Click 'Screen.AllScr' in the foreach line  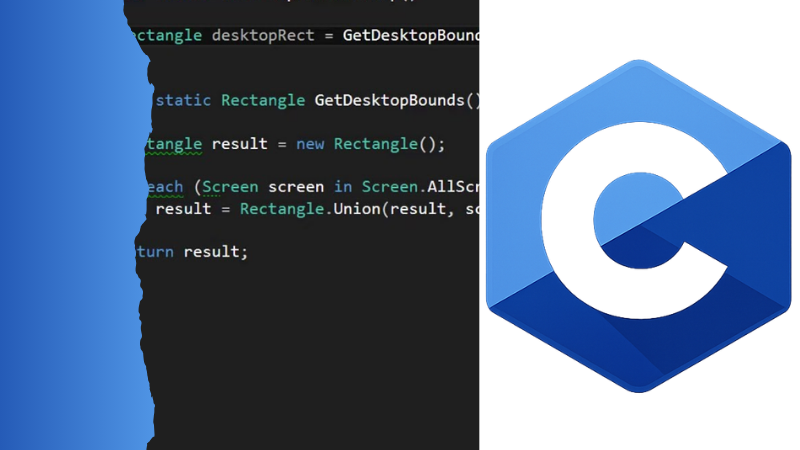click(x=420, y=187)
